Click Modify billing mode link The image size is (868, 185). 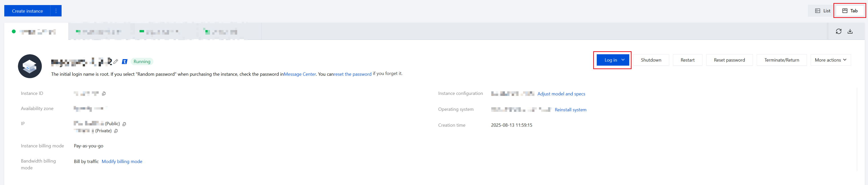click(122, 162)
